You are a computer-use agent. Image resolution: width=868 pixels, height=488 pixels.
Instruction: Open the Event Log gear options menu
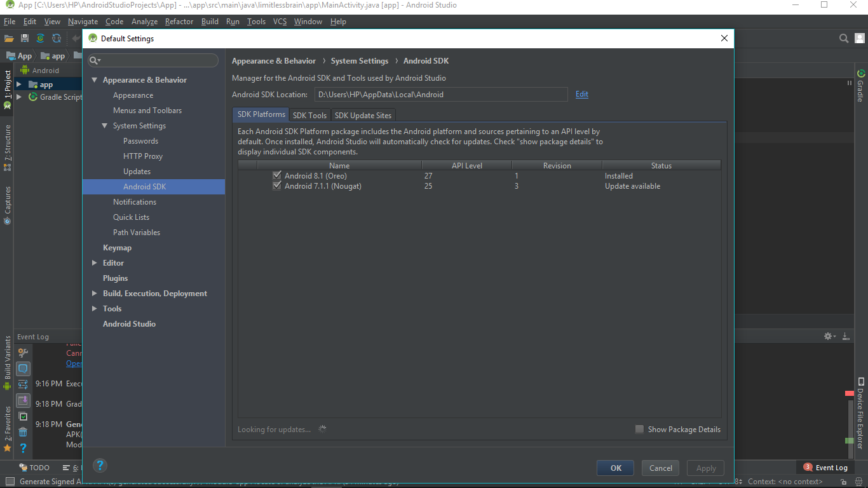click(x=829, y=336)
